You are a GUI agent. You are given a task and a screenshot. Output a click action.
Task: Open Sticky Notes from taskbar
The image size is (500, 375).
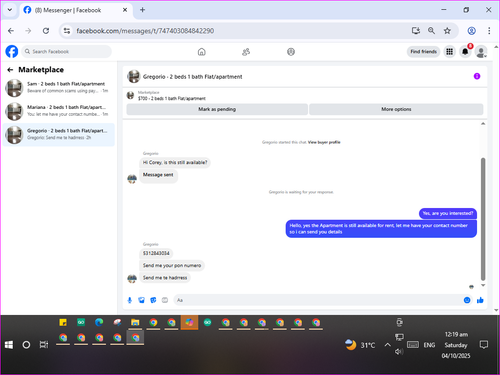pos(63,322)
